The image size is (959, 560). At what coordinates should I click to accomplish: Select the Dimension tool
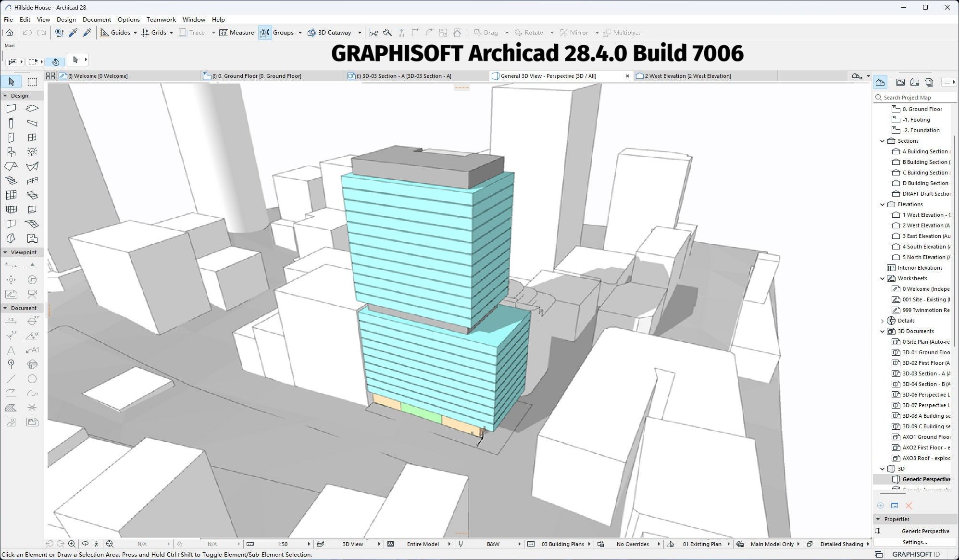(11, 321)
